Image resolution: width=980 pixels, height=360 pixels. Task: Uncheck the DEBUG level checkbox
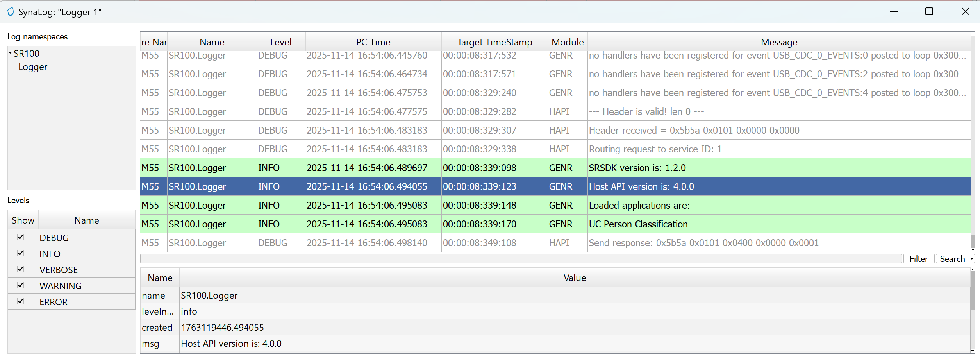click(x=21, y=237)
